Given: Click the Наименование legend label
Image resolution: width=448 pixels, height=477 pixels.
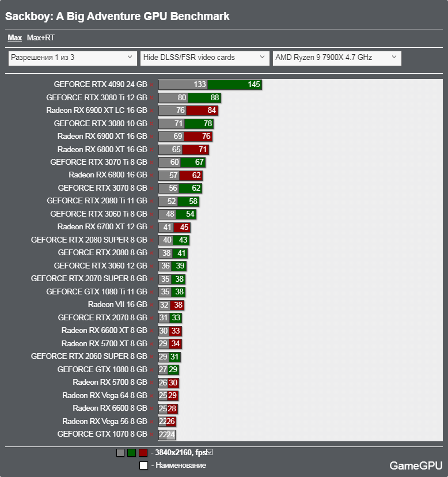Looking at the screenshot, I should point(181,465).
